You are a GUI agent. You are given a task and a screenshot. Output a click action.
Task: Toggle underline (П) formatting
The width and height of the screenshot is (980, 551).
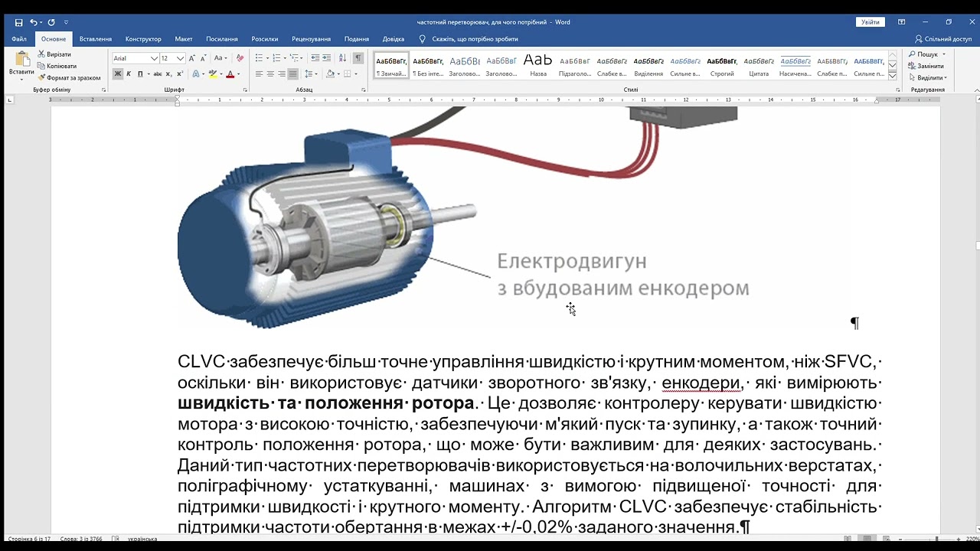click(139, 74)
